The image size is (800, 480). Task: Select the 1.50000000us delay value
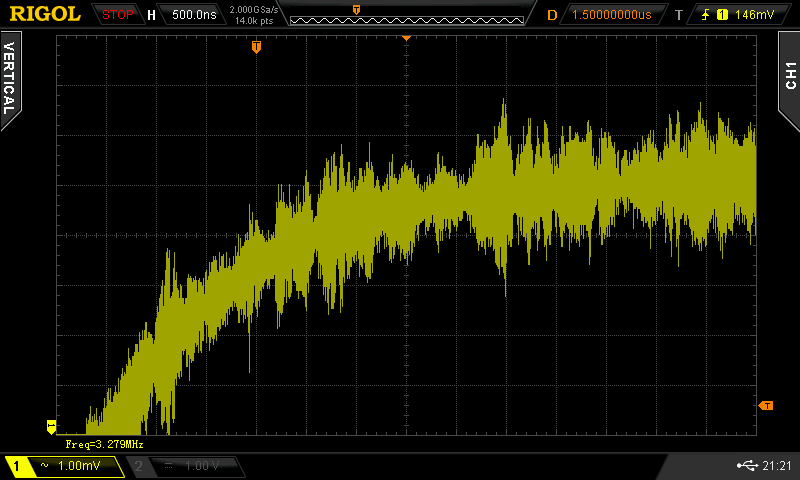click(x=611, y=15)
